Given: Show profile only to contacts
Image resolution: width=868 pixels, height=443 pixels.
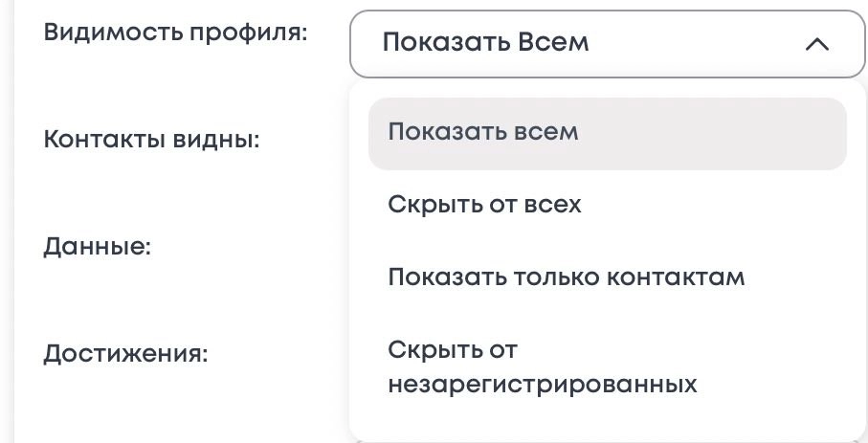Looking at the screenshot, I should pyautogui.click(x=566, y=277).
